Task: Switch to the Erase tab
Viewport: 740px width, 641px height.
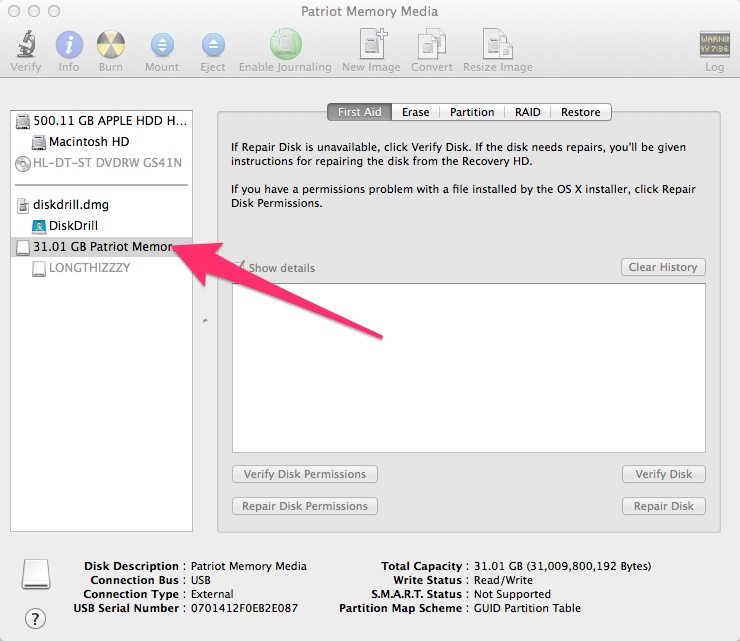Action: [415, 112]
